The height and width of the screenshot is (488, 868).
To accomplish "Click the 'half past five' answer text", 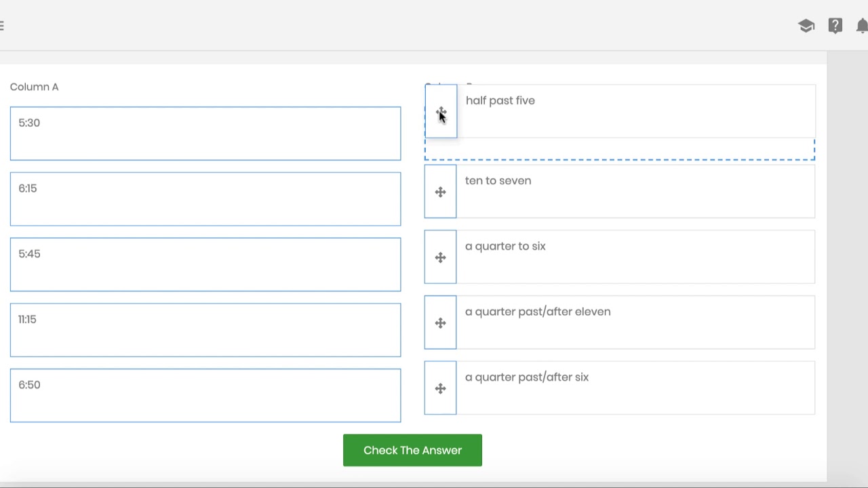I will 500,101.
